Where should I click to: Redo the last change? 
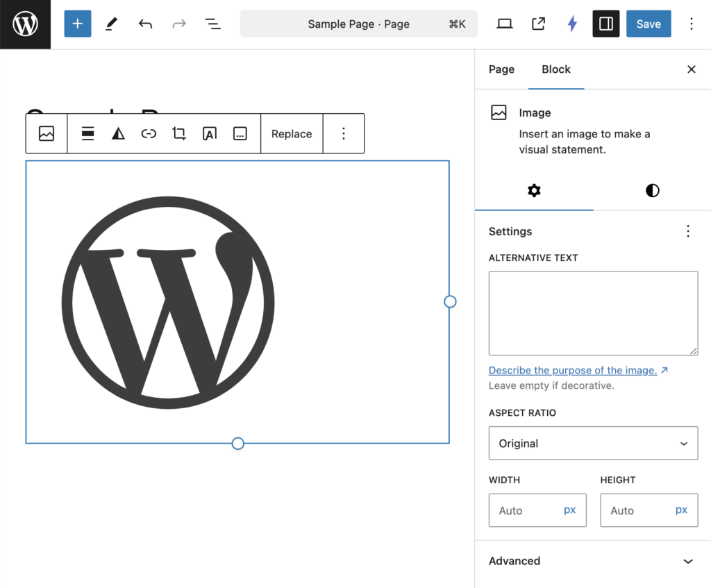179,24
